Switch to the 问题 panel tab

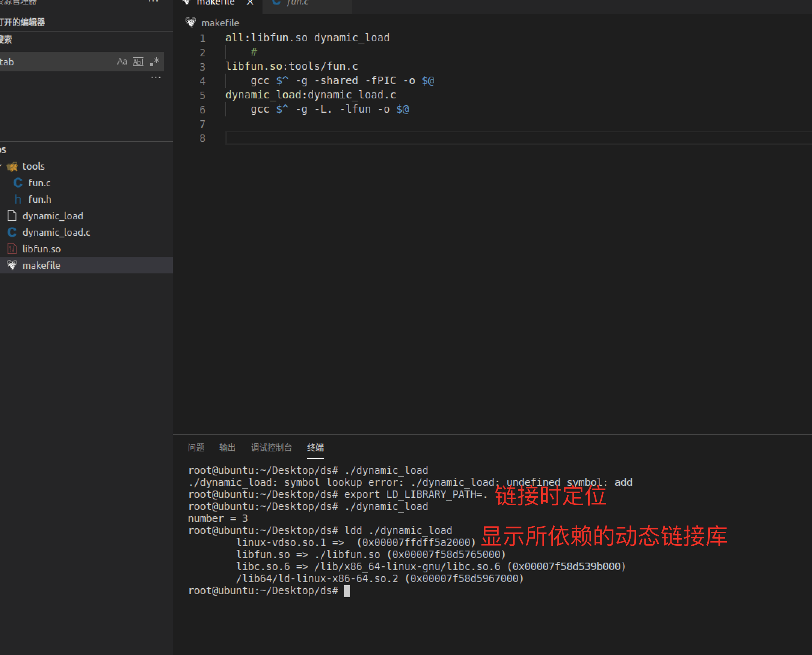(196, 447)
